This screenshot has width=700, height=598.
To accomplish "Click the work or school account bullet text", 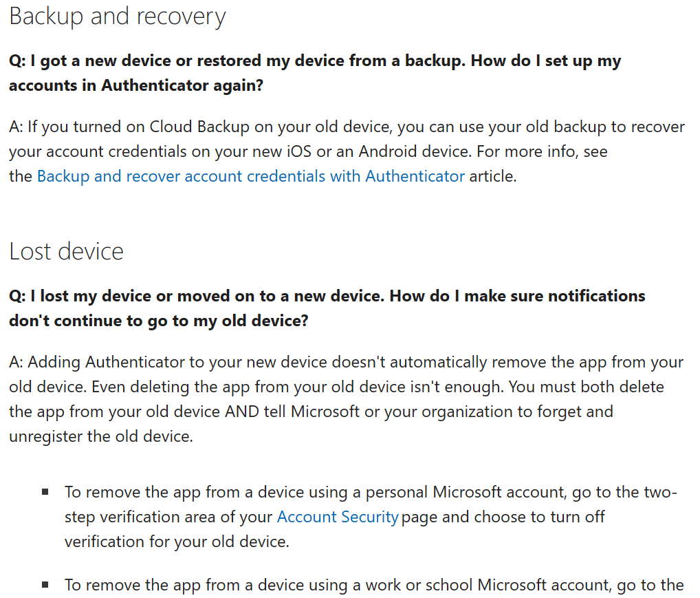I will pyautogui.click(x=373, y=586).
